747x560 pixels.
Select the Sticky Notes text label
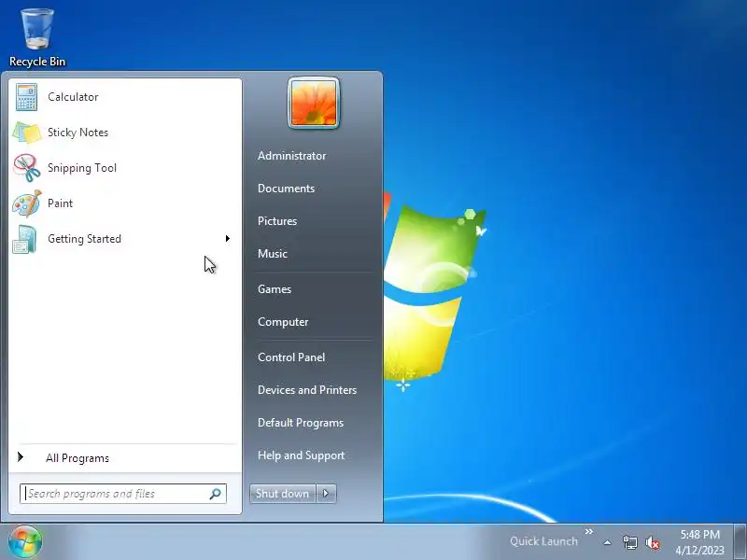point(78,133)
